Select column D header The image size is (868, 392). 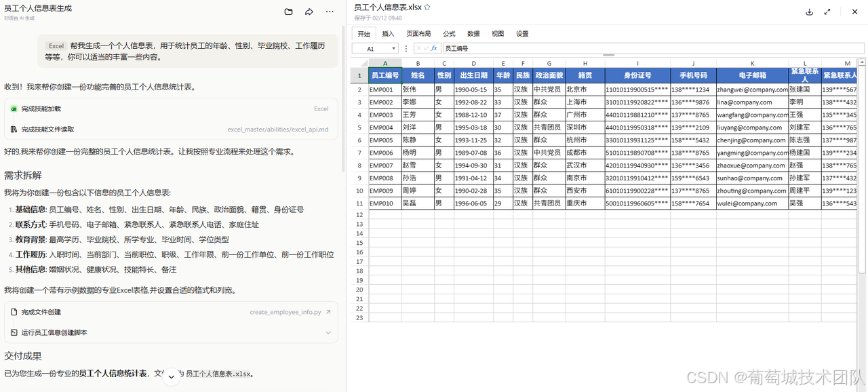click(x=473, y=63)
